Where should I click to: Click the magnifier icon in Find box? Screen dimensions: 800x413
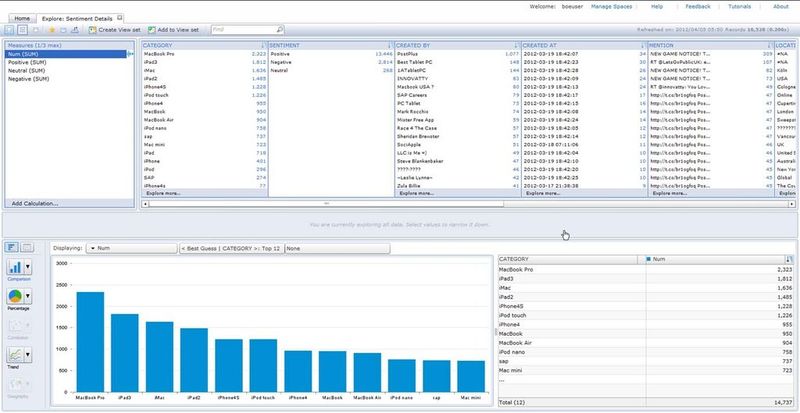point(280,30)
